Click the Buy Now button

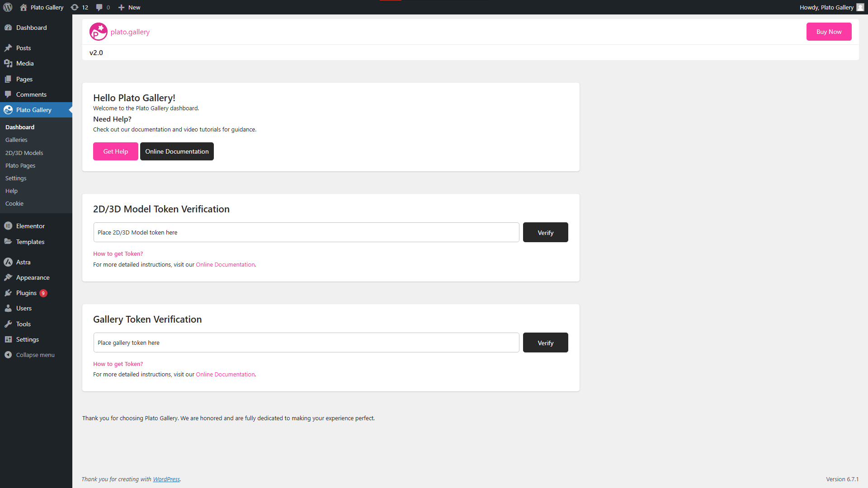(x=829, y=32)
